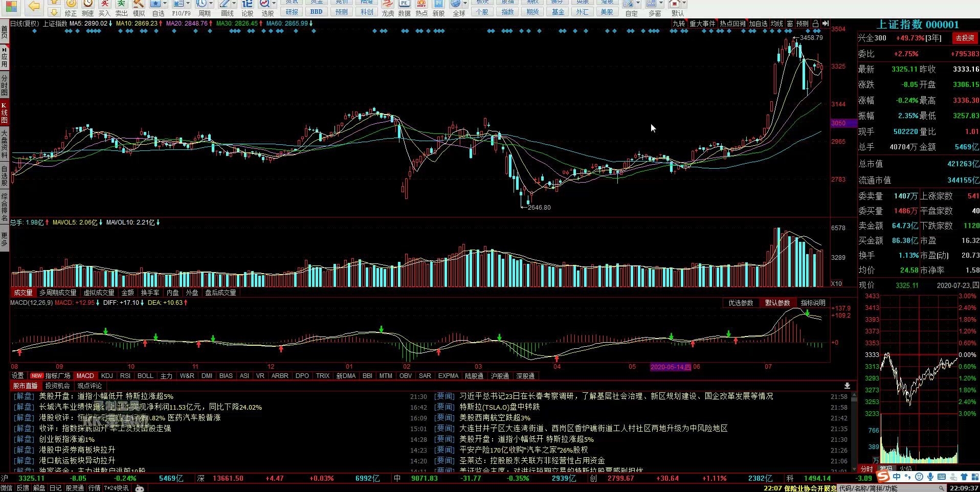
Task: Expand the 自选 dropdown arrow
Action: 165,4
